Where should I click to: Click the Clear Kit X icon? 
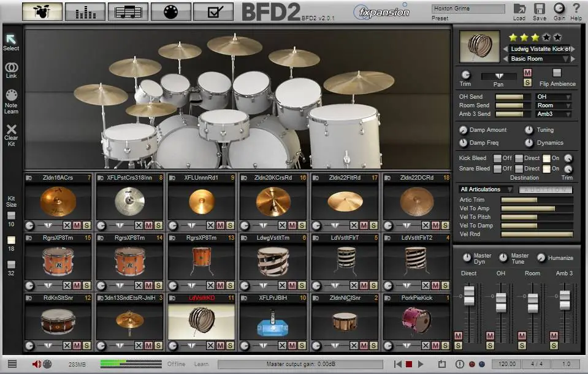coord(11,129)
